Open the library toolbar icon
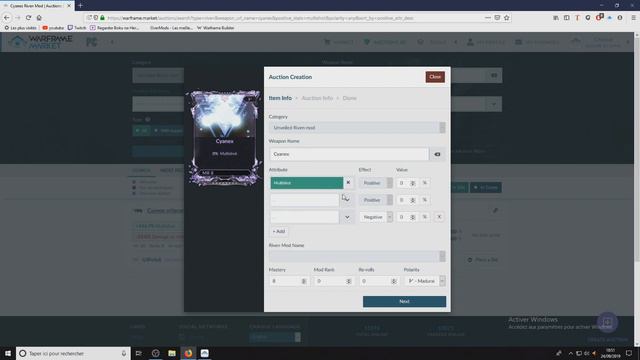 coord(556,18)
